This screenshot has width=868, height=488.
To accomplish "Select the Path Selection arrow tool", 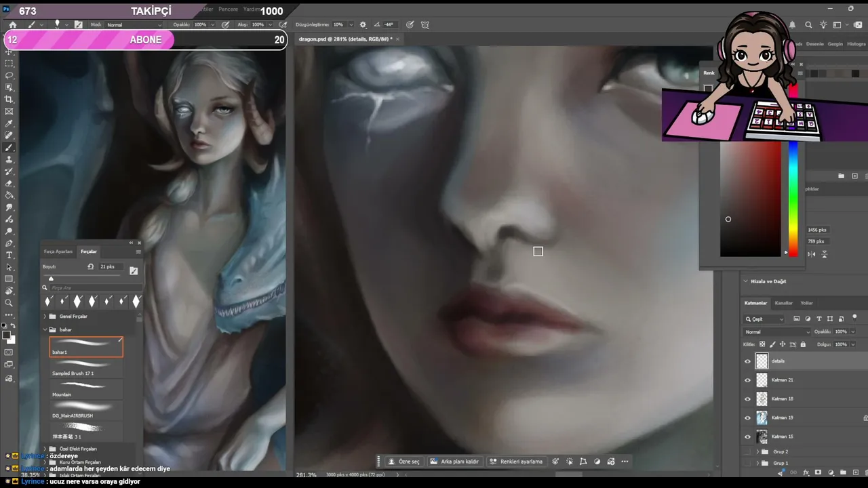I will coord(9,267).
